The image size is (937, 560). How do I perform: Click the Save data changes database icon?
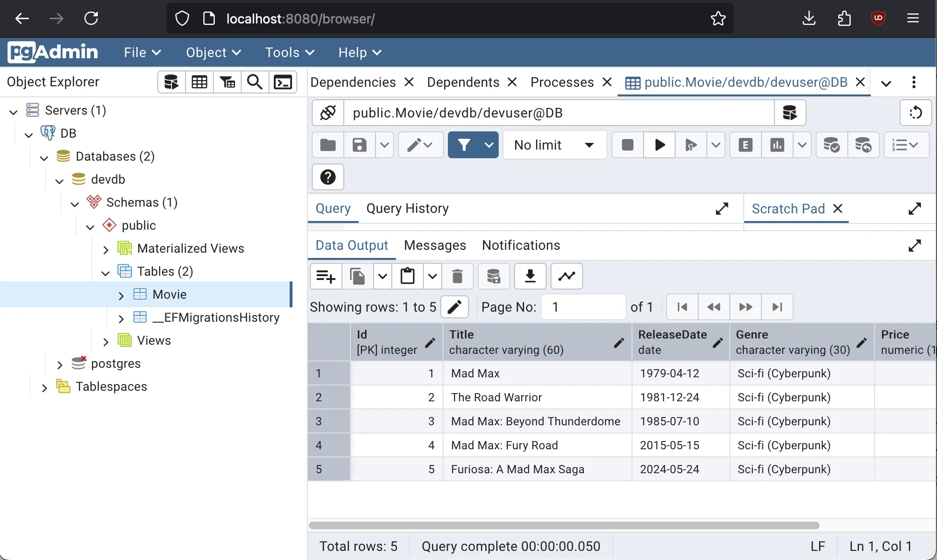pyautogui.click(x=494, y=276)
